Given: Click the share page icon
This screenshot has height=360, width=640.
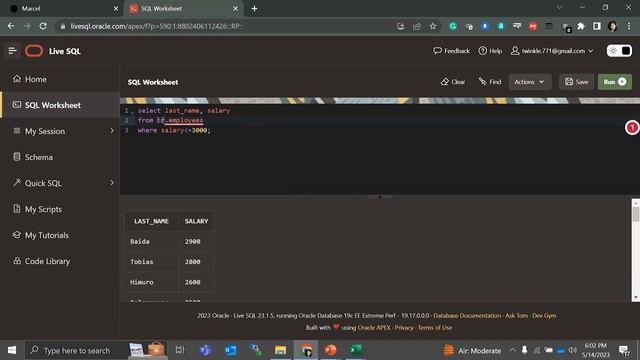Looking at the screenshot, I should pos(417,26).
